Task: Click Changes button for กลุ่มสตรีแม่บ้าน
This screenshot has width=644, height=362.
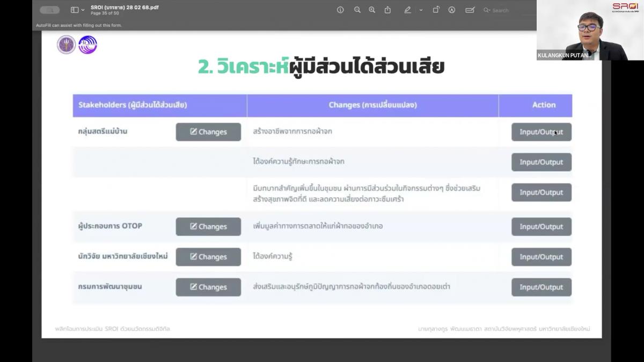Action: [x=208, y=132]
